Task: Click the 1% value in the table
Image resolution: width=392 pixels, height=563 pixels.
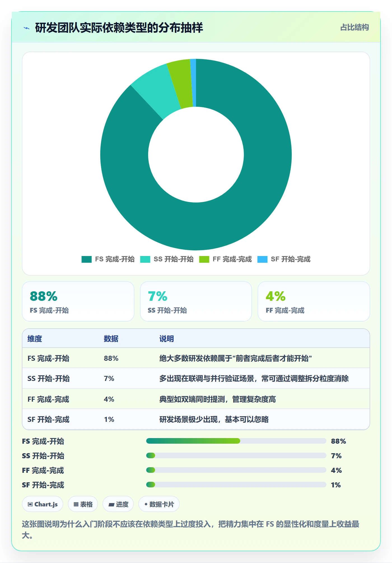Action: pyautogui.click(x=109, y=419)
